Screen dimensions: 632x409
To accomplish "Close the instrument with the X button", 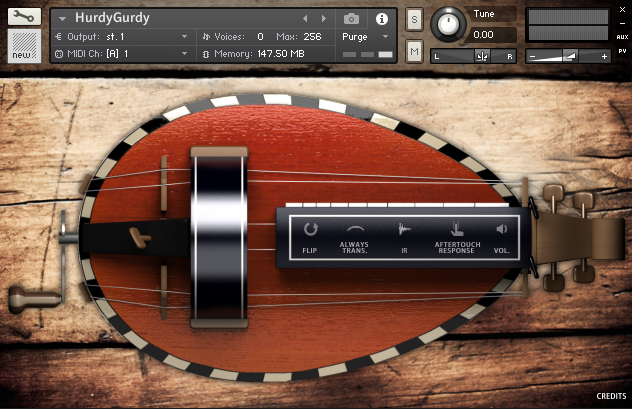I will click(x=622, y=10).
